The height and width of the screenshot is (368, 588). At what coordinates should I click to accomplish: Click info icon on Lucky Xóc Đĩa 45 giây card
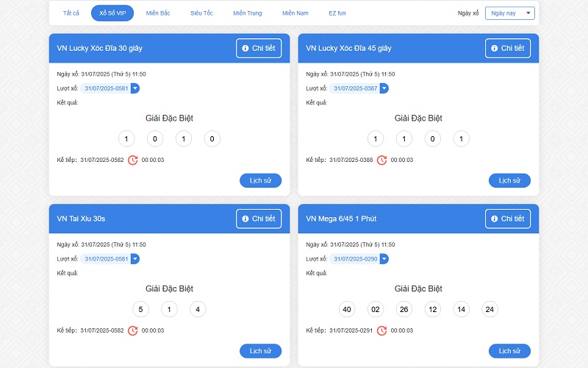(x=495, y=49)
